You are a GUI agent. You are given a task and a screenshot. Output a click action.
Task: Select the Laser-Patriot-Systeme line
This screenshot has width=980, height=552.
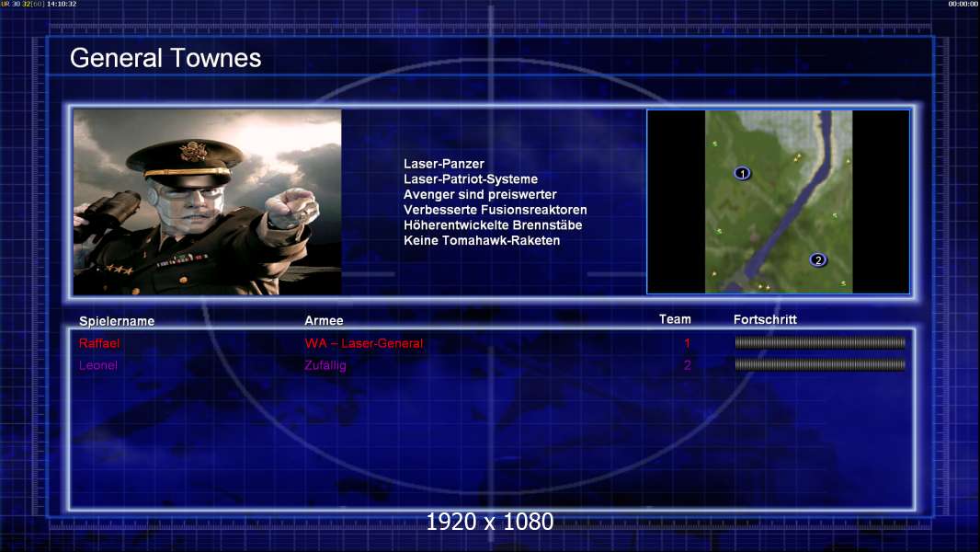(x=471, y=178)
